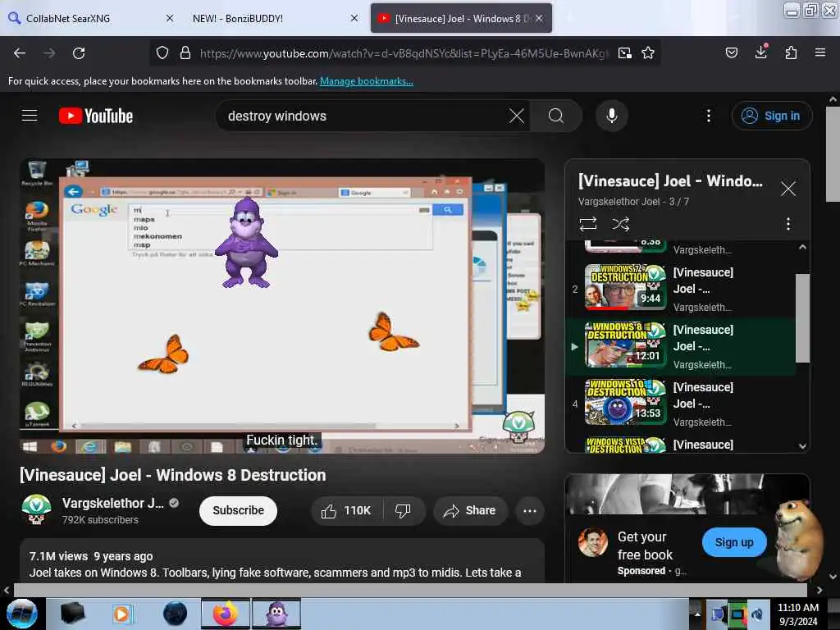The width and height of the screenshot is (840, 630).
Task: Click the URL address bar
Action: (x=403, y=53)
